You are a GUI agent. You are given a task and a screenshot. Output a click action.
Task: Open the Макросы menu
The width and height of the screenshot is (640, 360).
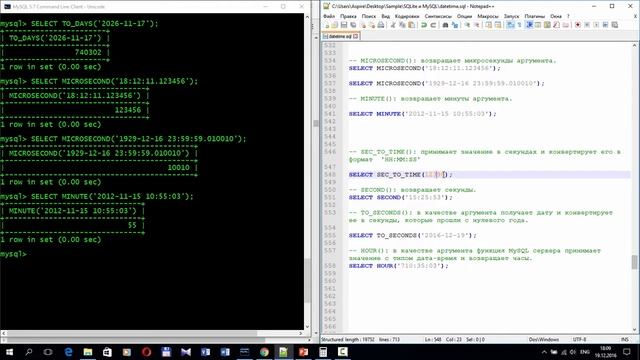[x=488, y=16]
